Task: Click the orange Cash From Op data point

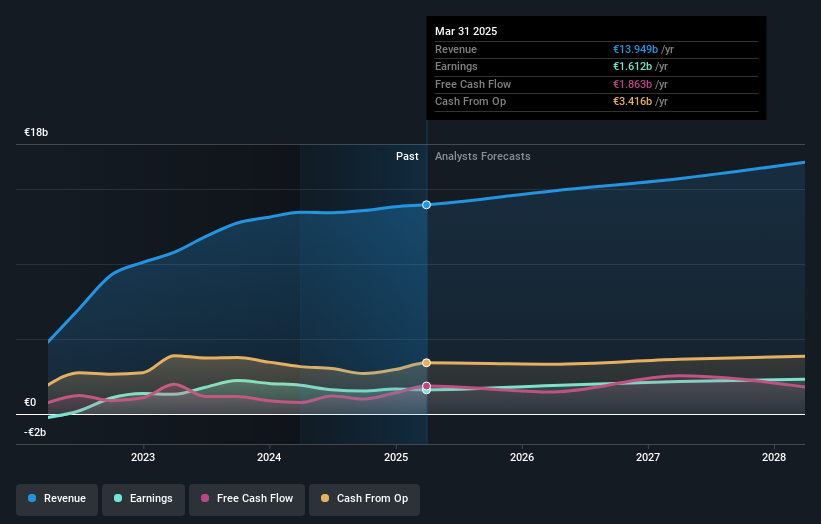Action: click(x=427, y=363)
